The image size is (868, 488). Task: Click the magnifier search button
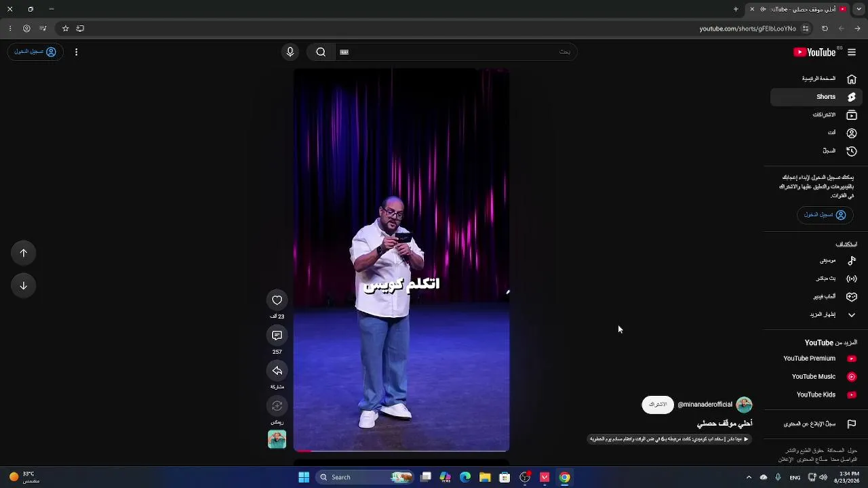pyautogui.click(x=321, y=52)
